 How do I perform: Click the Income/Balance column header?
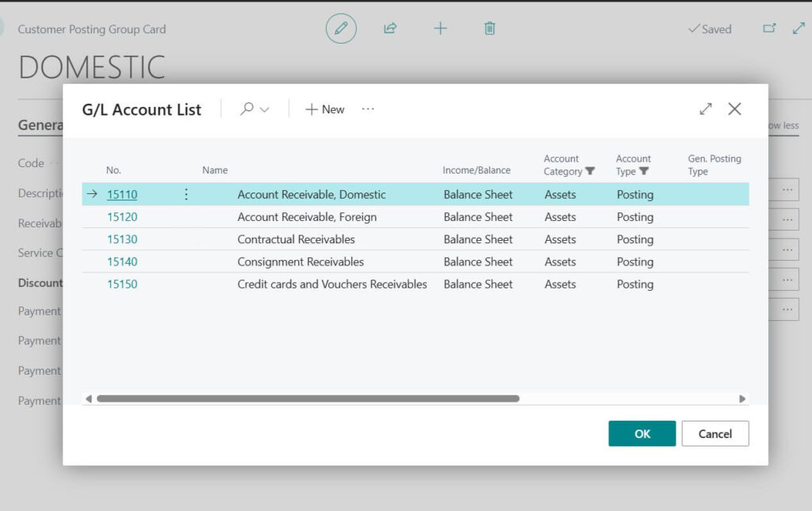477,170
